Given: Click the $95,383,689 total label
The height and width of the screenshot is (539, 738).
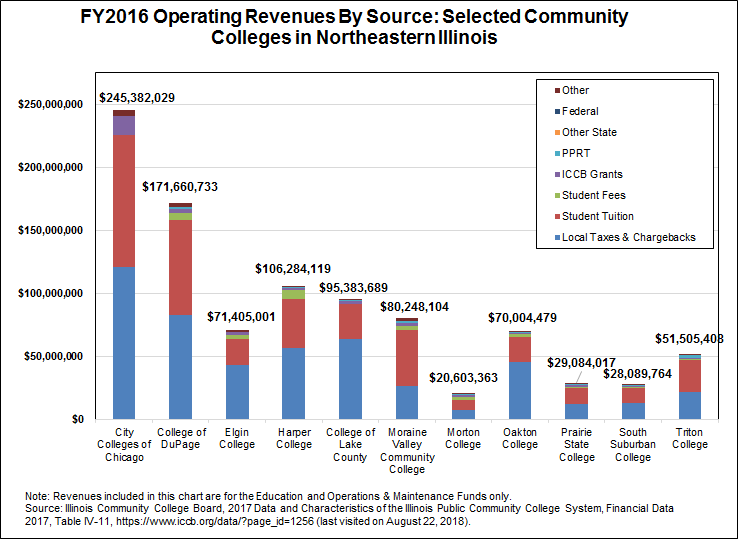Looking at the screenshot, I should [353, 288].
